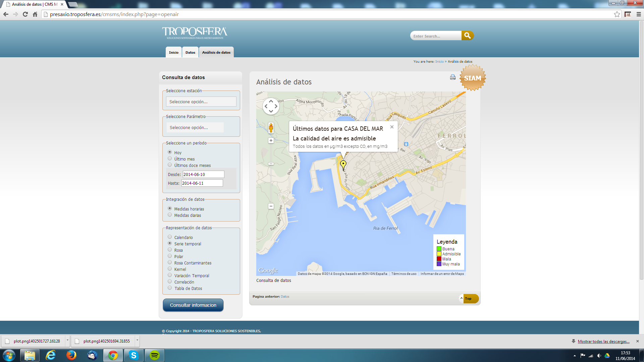Click Términos de uso map link
Screen dimensions: 644x362
[404, 274]
